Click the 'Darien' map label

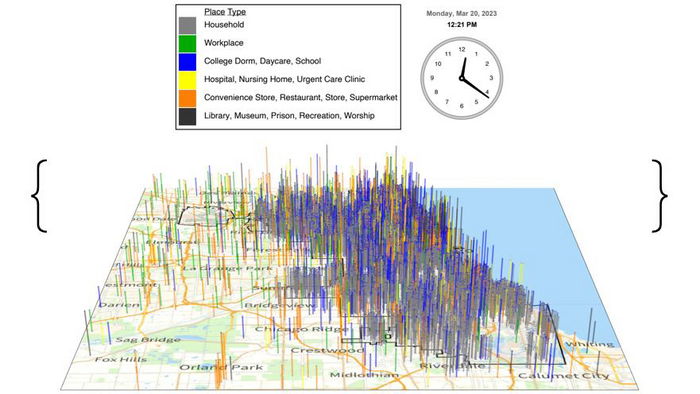(119, 305)
